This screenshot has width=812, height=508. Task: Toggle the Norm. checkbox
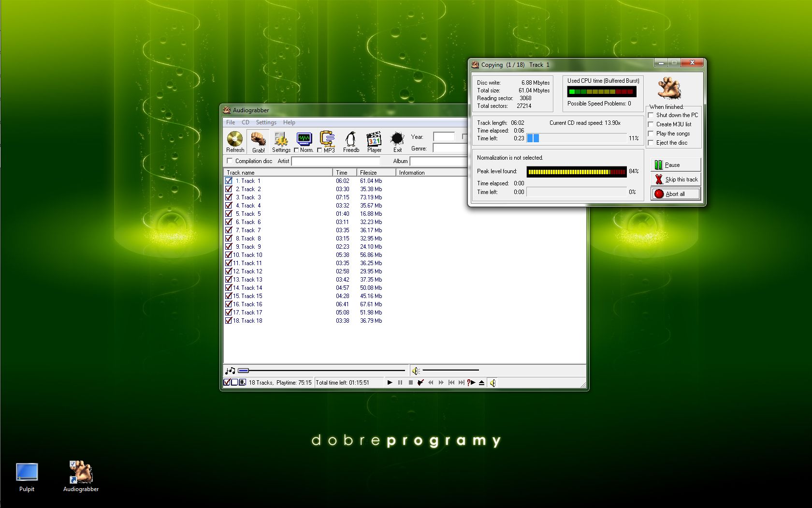[296, 150]
